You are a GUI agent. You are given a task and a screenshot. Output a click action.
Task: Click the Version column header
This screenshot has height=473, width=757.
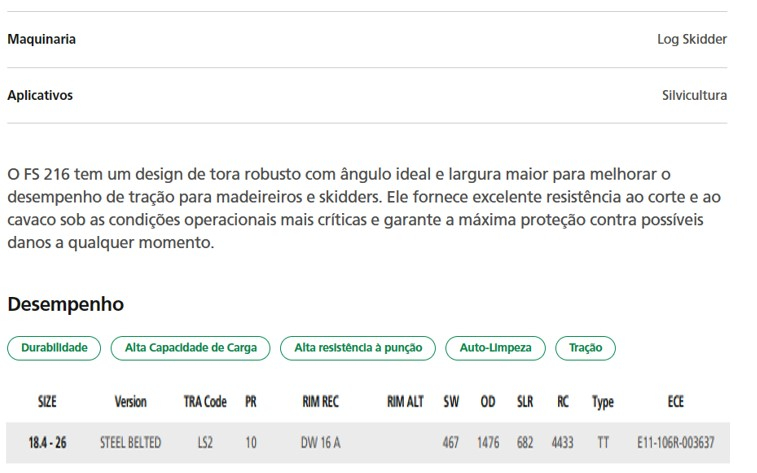[130, 402]
